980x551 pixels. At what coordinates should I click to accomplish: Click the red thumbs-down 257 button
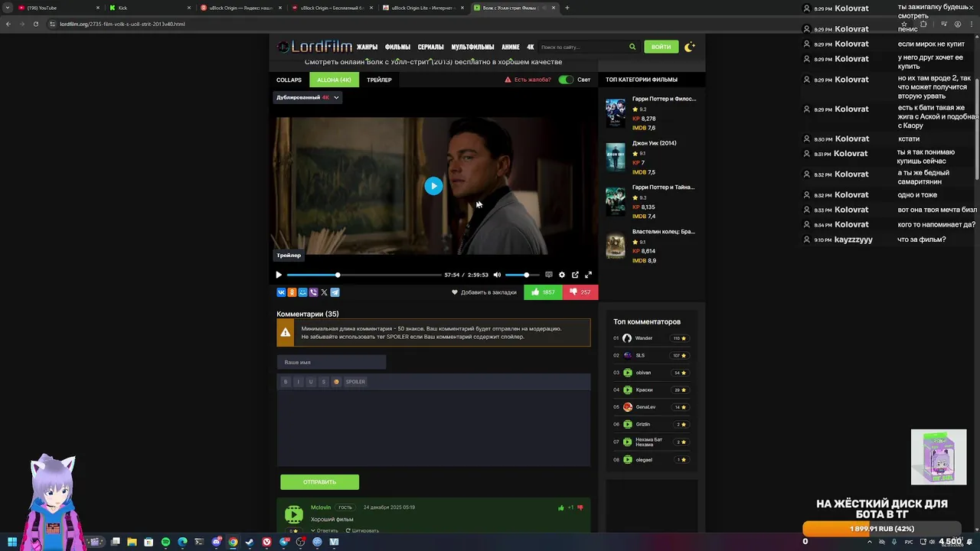point(580,292)
